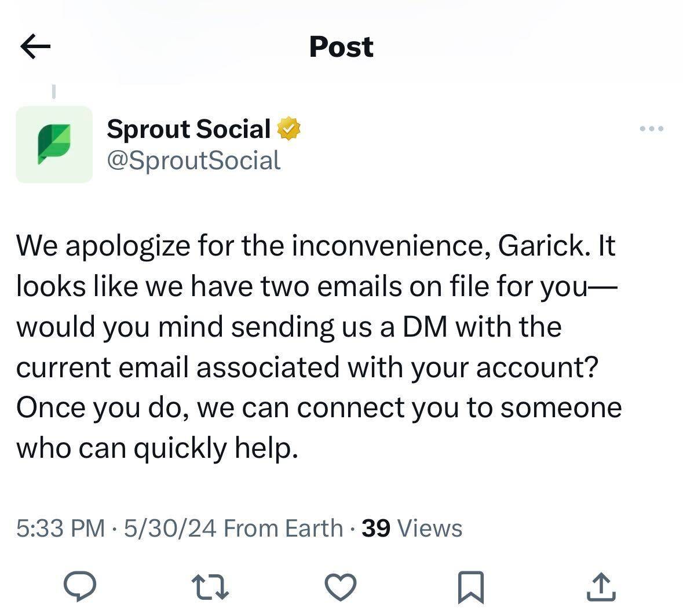683x616 pixels.
Task: Click the Sprout Social display name
Action: [188, 129]
